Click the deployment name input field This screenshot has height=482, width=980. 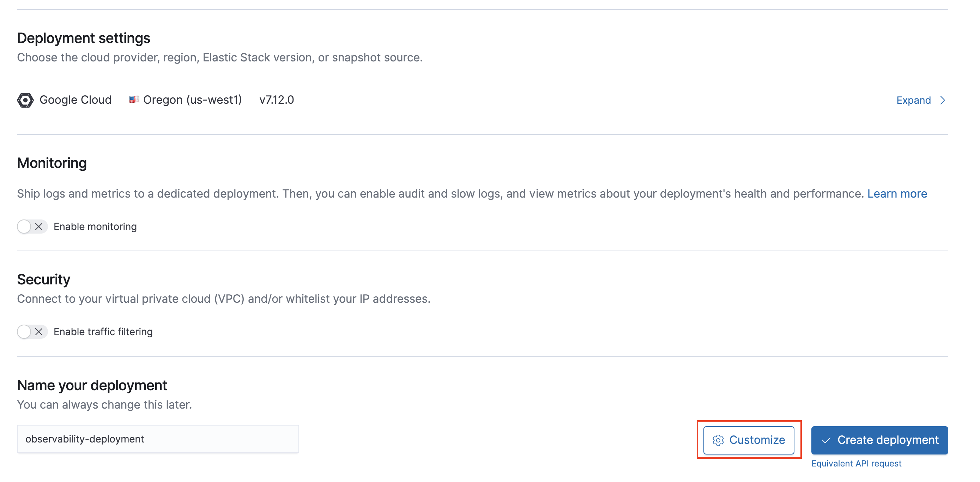(x=157, y=439)
